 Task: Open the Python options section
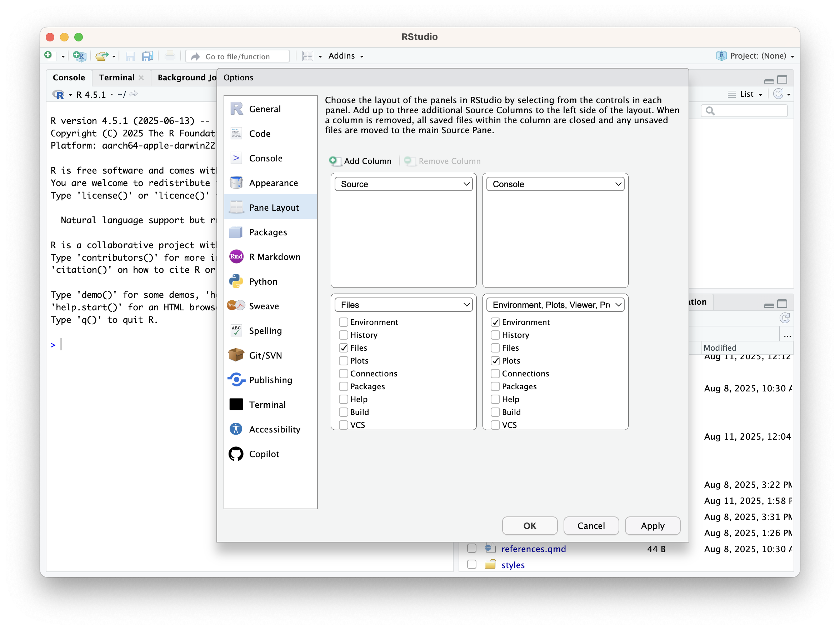pos(270,281)
